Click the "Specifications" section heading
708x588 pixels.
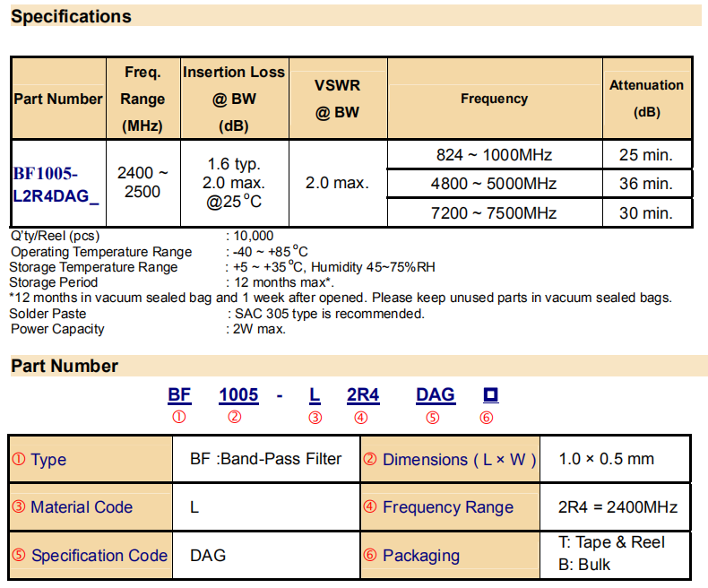tap(71, 17)
